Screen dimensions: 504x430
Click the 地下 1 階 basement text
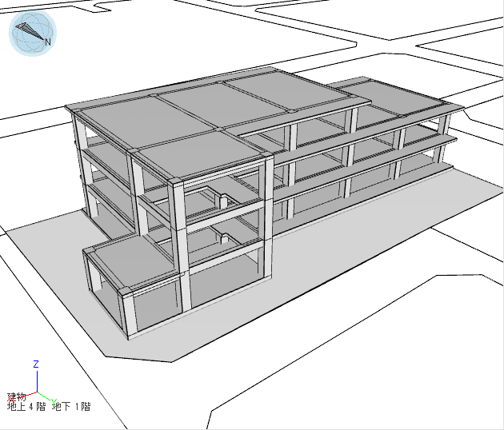click(71, 407)
